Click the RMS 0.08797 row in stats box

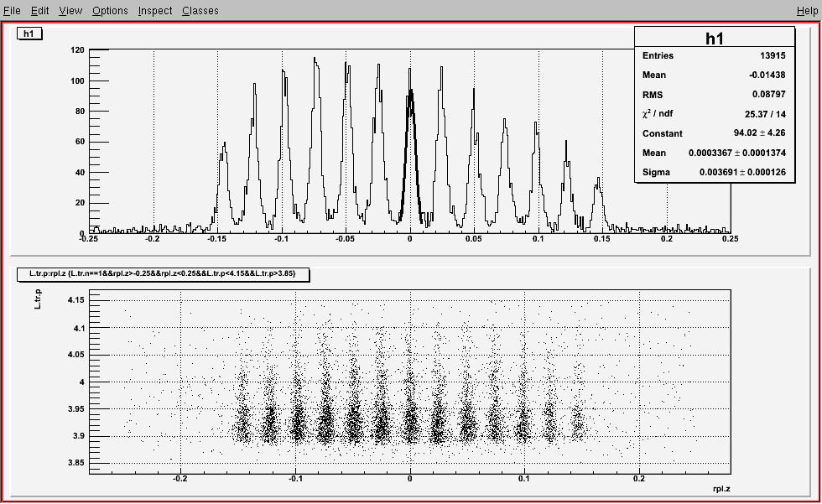(714, 94)
